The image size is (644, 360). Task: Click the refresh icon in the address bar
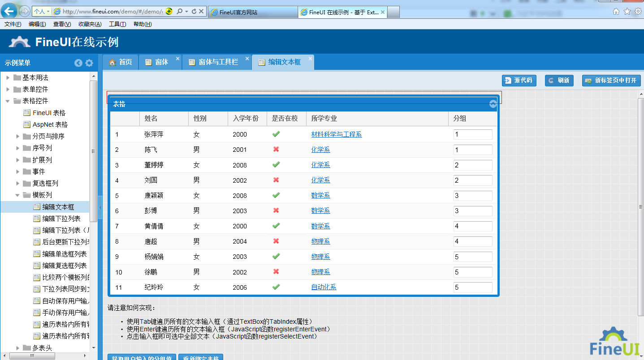click(194, 12)
